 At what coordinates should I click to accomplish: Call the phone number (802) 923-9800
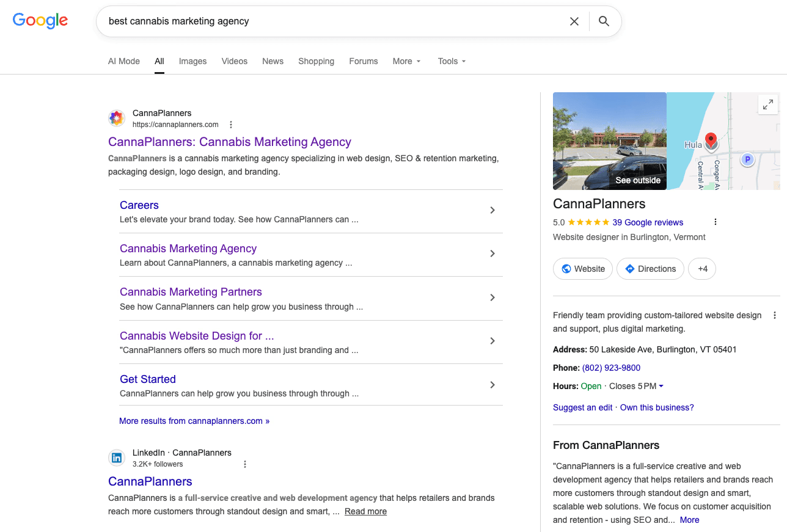coord(611,368)
